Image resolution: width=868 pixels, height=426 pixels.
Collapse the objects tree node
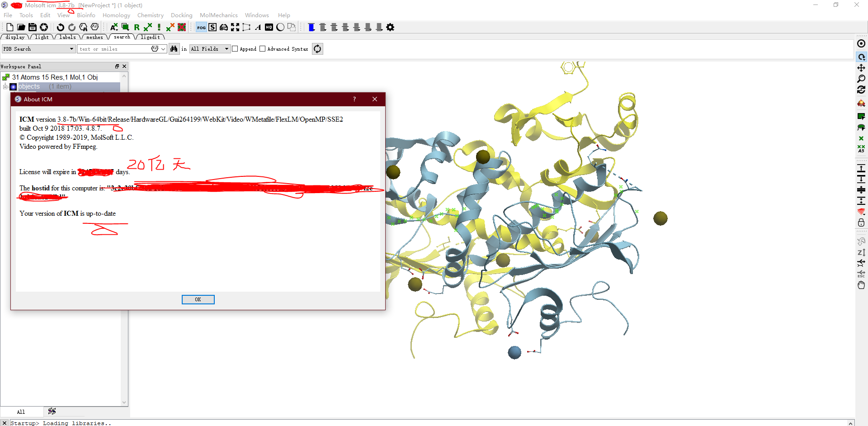coord(5,86)
